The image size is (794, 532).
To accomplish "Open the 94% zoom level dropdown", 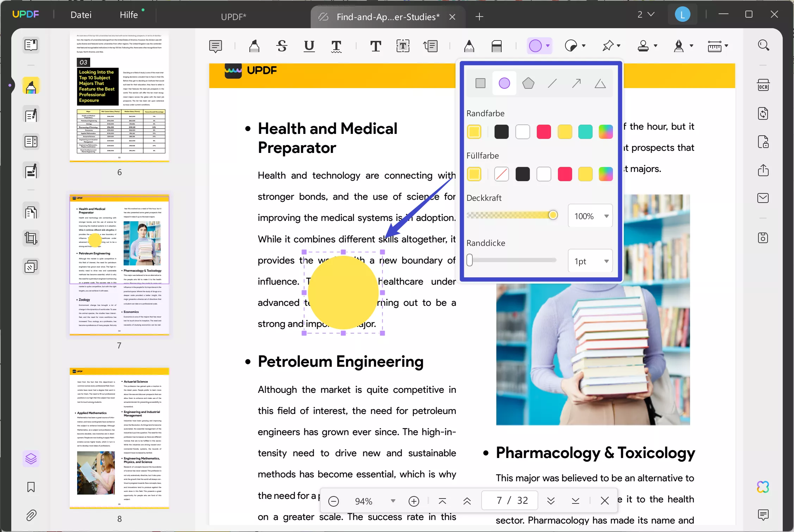I will (x=393, y=501).
